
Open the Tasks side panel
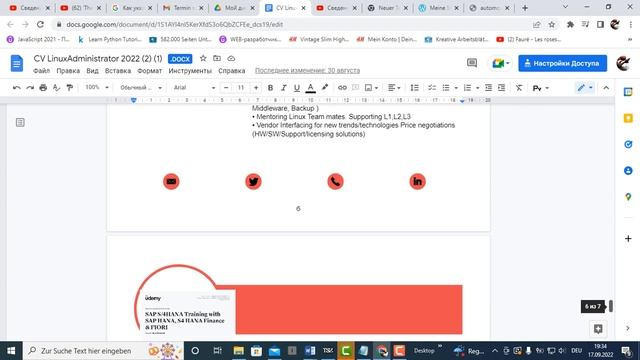coord(628,144)
